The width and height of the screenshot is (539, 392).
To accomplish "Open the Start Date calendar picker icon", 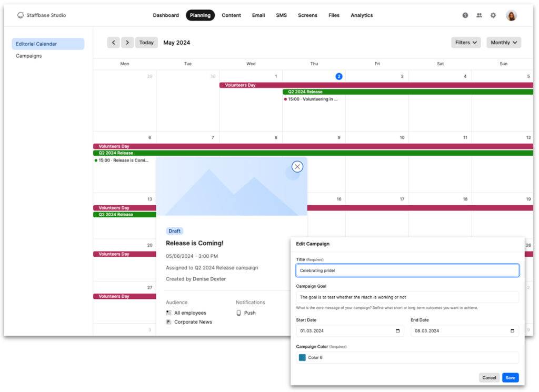I will [x=398, y=330].
